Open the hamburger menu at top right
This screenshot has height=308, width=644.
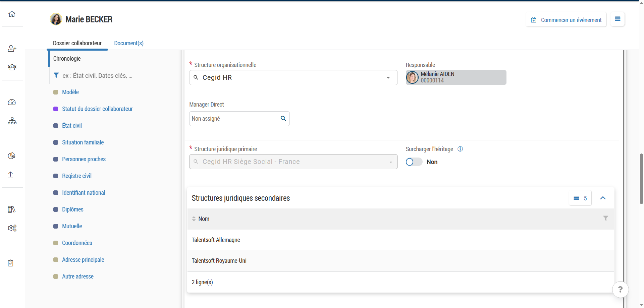[x=617, y=19]
